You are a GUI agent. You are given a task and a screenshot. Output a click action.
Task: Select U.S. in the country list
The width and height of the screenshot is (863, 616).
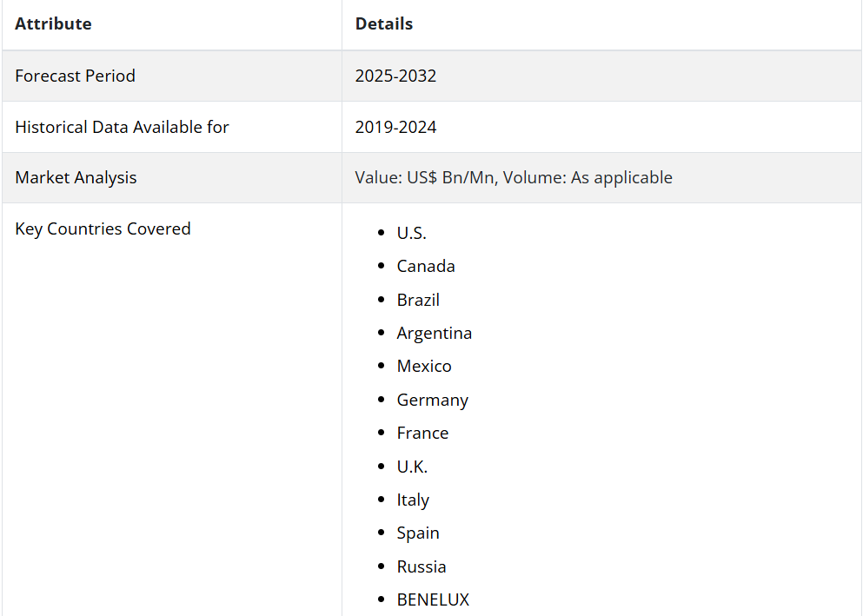(x=412, y=233)
